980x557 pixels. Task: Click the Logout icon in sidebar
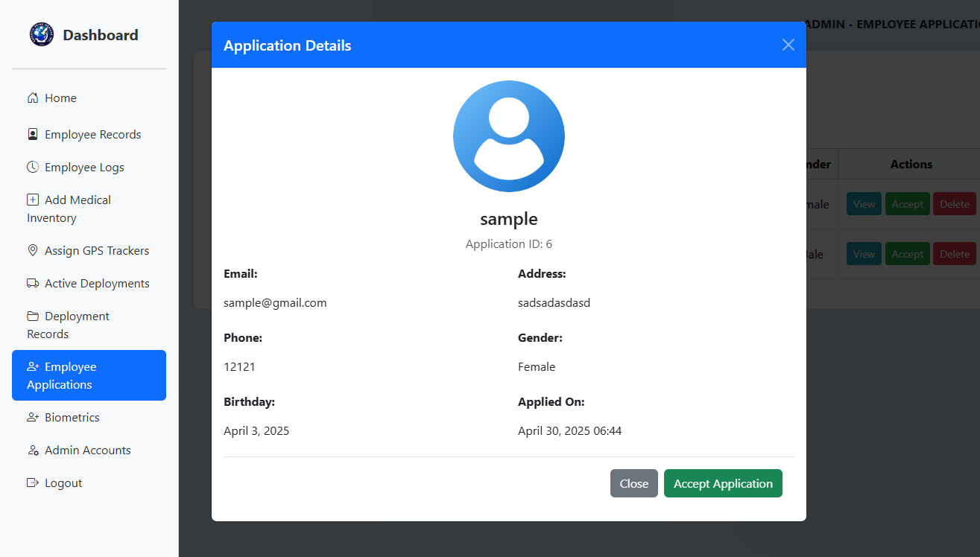tap(33, 483)
